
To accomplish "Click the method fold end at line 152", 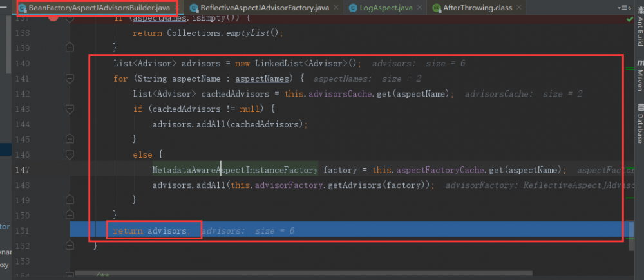I will tap(70, 245).
